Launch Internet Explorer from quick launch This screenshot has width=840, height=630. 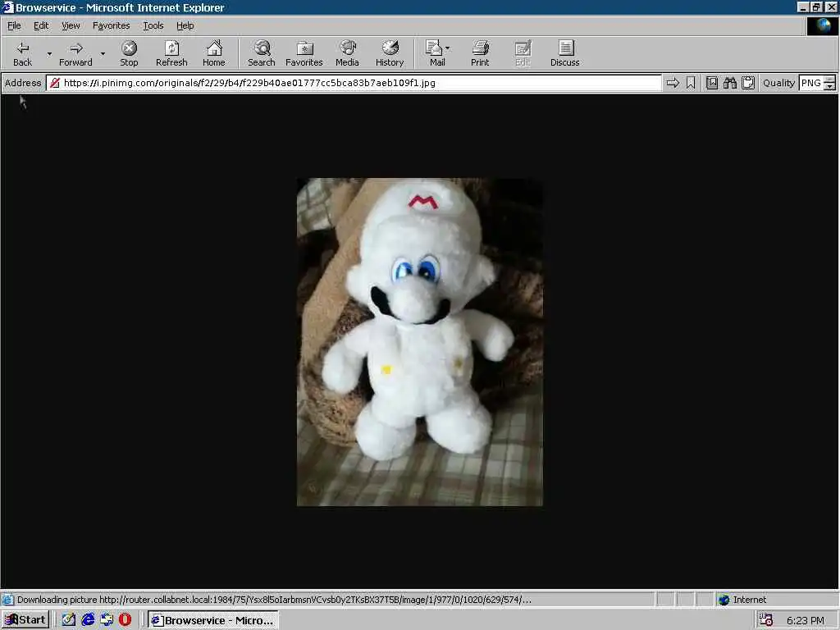click(x=88, y=620)
